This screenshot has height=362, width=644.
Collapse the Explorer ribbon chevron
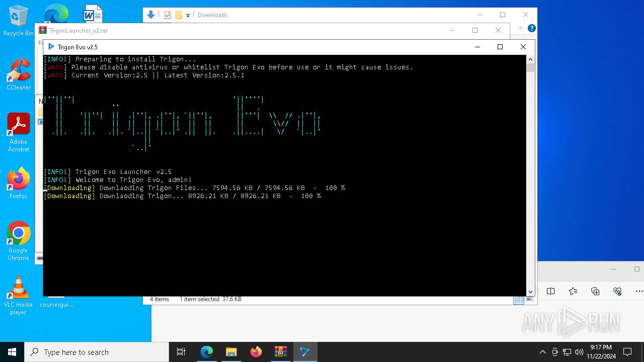point(521,28)
